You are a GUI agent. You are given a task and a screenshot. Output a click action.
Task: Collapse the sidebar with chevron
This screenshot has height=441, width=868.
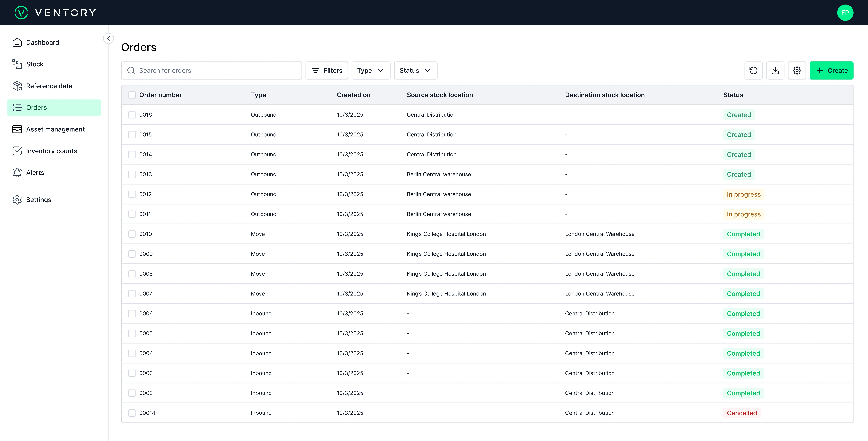(x=108, y=38)
